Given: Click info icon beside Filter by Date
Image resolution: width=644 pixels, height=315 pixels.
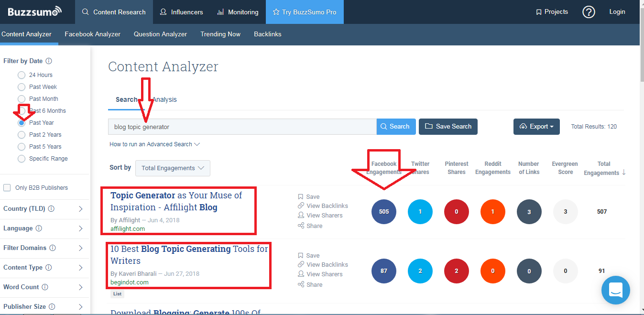Looking at the screenshot, I should pyautogui.click(x=49, y=61).
